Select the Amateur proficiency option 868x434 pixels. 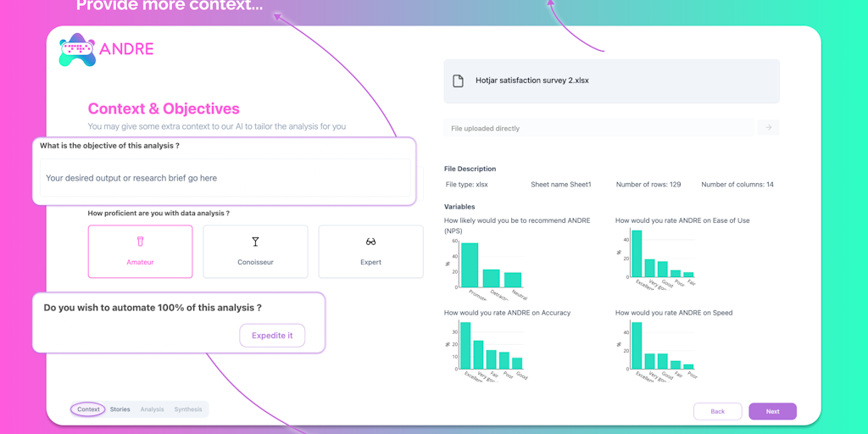140,251
